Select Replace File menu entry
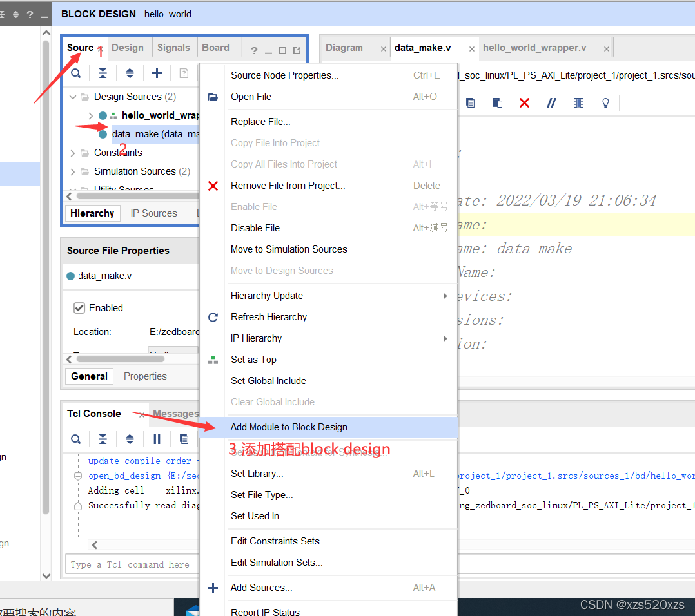Viewport: 695px width, 616px height. tap(328, 122)
